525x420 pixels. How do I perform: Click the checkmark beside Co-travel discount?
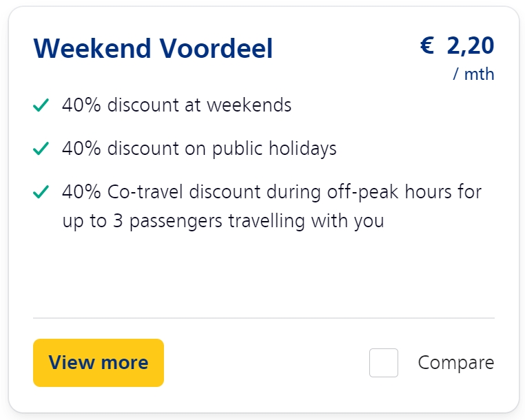click(x=41, y=192)
